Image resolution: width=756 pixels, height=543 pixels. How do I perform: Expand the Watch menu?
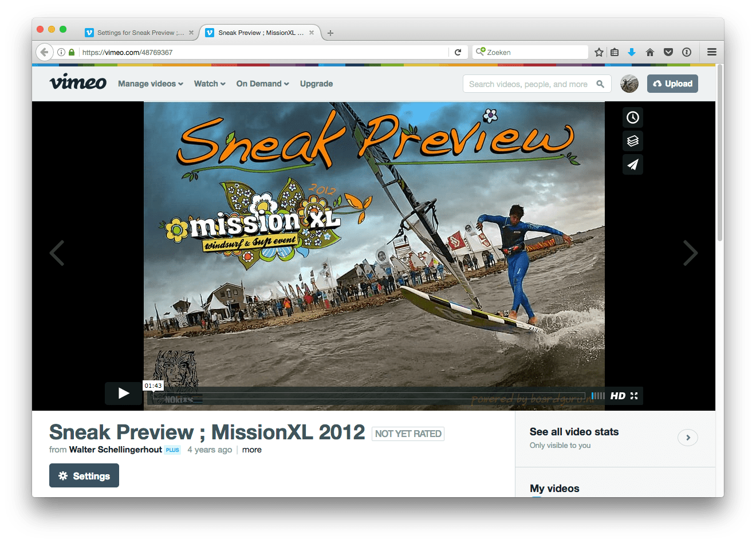pos(210,84)
